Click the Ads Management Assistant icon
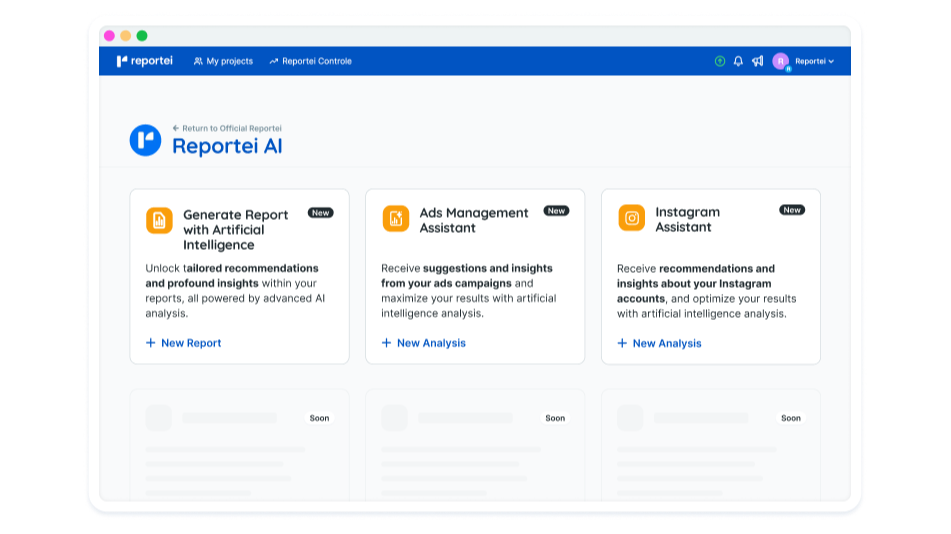The height and width of the screenshot is (534, 951). tap(395, 219)
